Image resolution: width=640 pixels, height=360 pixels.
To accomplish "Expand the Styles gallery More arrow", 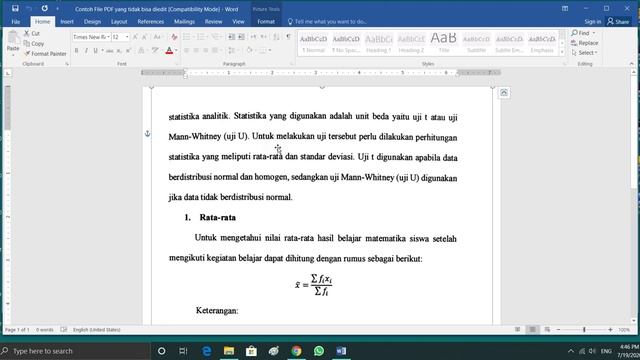I will (562, 52).
